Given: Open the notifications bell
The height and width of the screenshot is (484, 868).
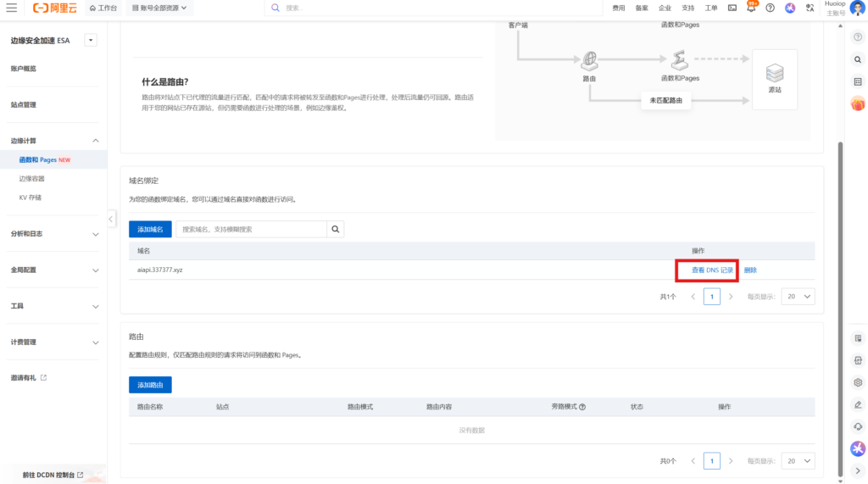Looking at the screenshot, I should pyautogui.click(x=750, y=8).
